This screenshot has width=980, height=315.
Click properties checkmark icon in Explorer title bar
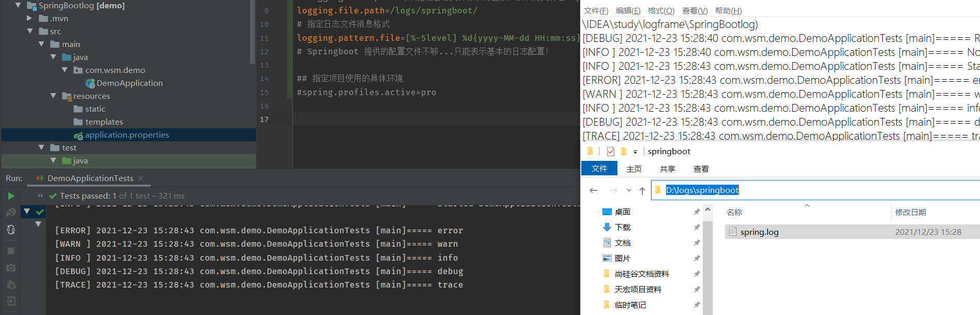coord(611,152)
